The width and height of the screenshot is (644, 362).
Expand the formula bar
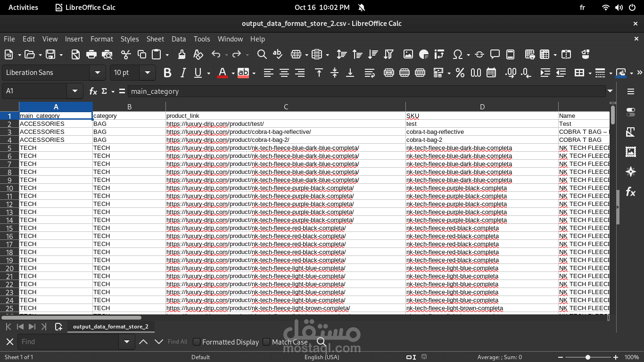[610, 91]
